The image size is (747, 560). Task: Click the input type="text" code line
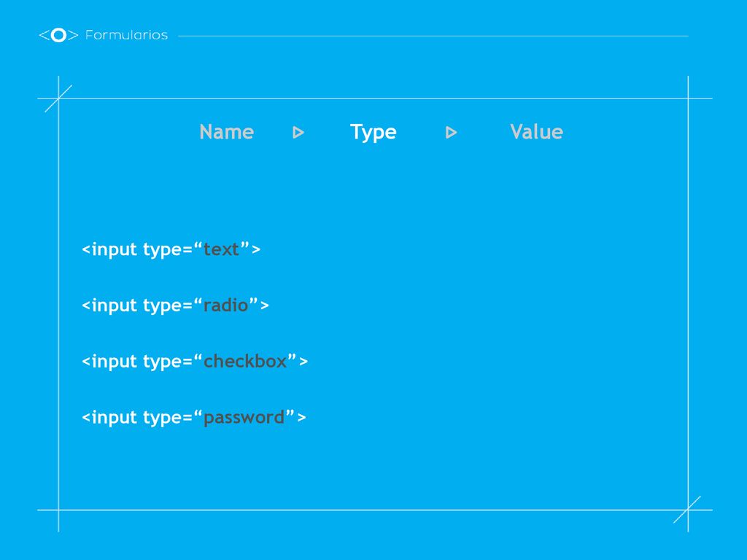tap(171, 249)
